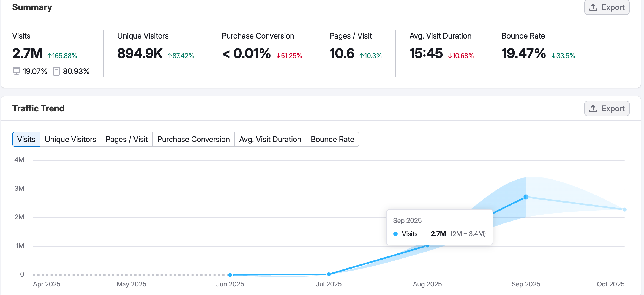Click the Sep 2025 data point

point(526,197)
